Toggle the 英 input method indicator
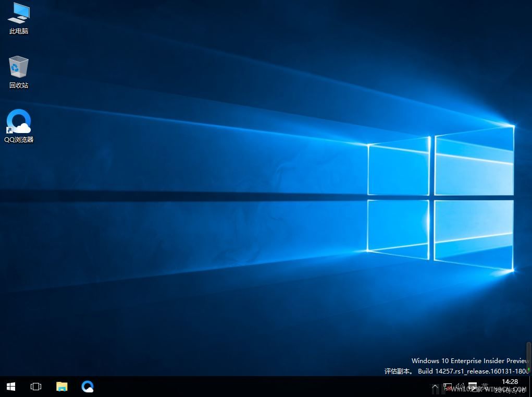This screenshot has height=397, width=532. coord(485,387)
